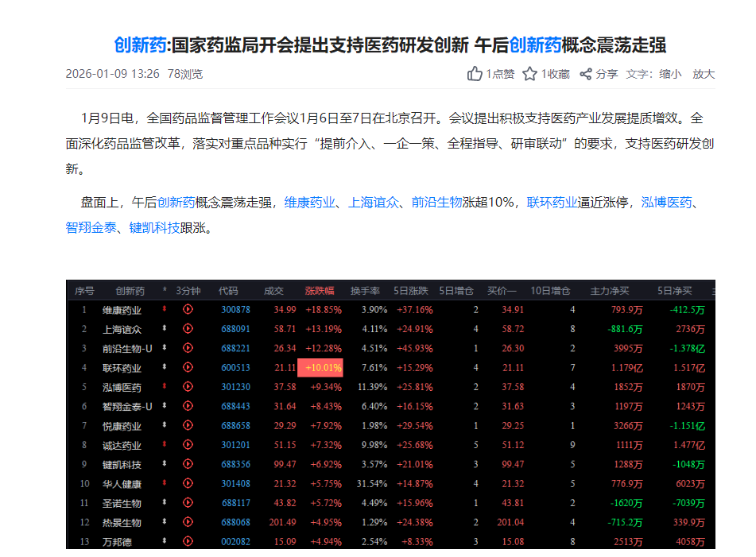Click play icon in 华人健康 row
This screenshot has height=557, width=756.
[x=188, y=483]
